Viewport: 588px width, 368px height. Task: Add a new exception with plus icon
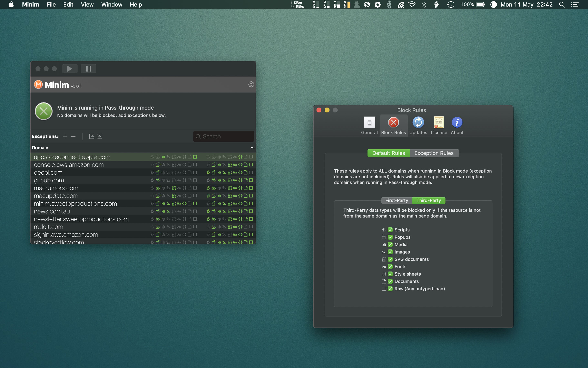point(65,136)
